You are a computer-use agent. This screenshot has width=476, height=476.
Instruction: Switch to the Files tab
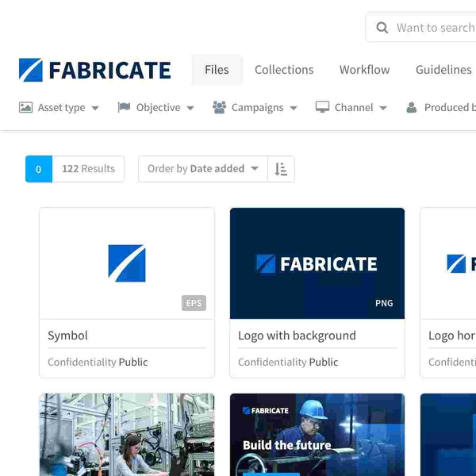pos(217,70)
